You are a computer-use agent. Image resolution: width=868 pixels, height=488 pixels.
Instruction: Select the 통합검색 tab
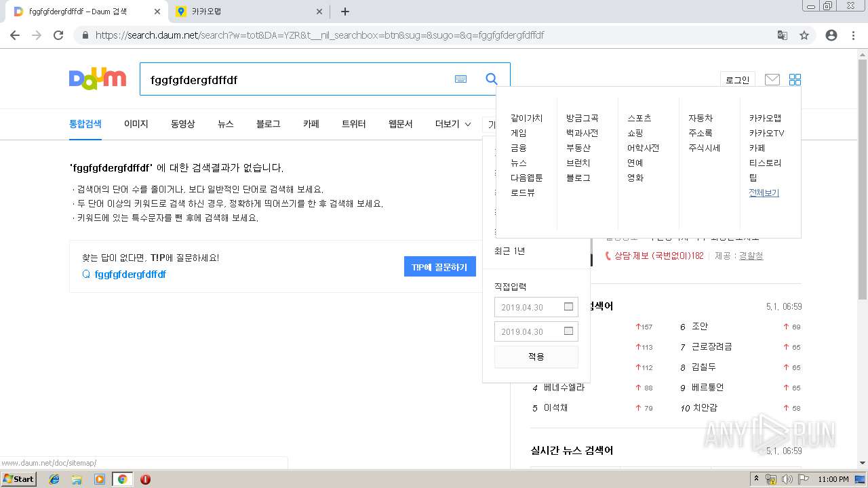[85, 124]
